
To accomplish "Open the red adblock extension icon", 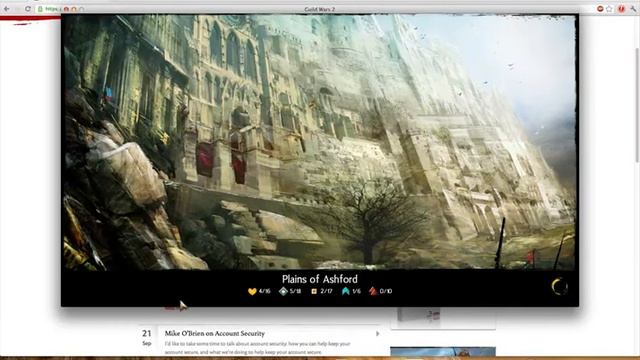I will click(600, 9).
